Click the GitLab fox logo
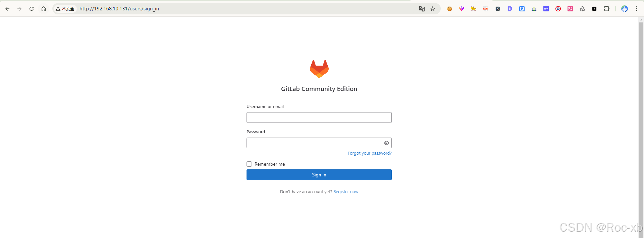This screenshot has width=644, height=238. coord(319,69)
